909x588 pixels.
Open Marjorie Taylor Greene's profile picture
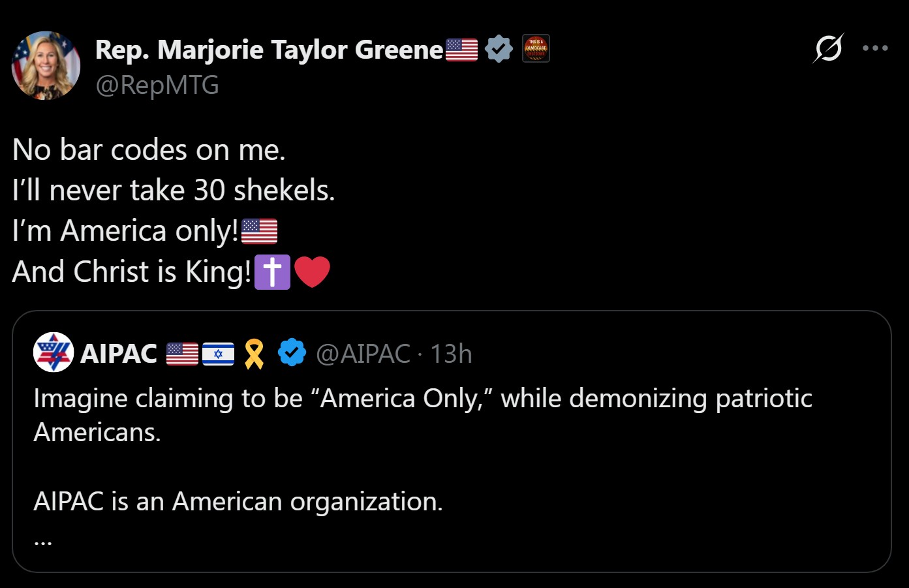(x=46, y=65)
